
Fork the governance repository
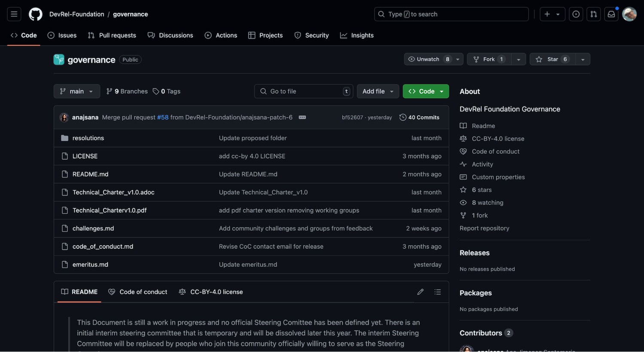489,59
